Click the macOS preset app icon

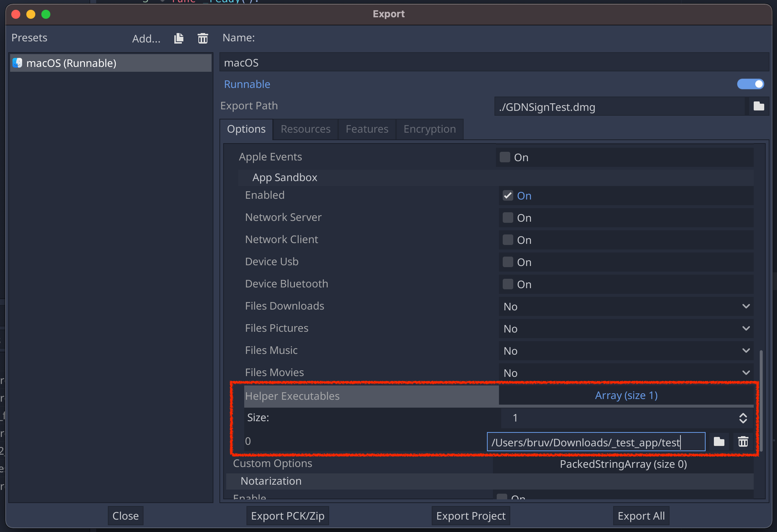pyautogui.click(x=17, y=63)
